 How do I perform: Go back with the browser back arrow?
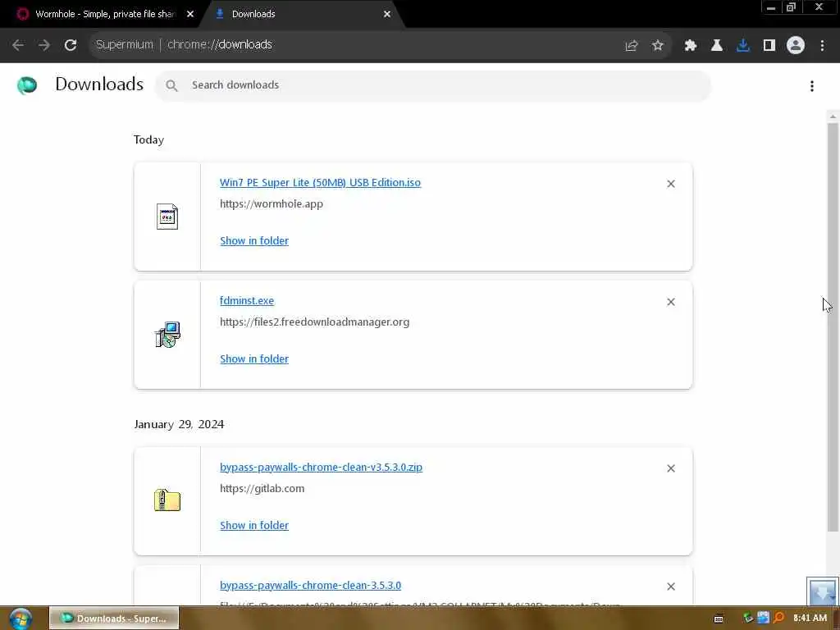pos(18,45)
